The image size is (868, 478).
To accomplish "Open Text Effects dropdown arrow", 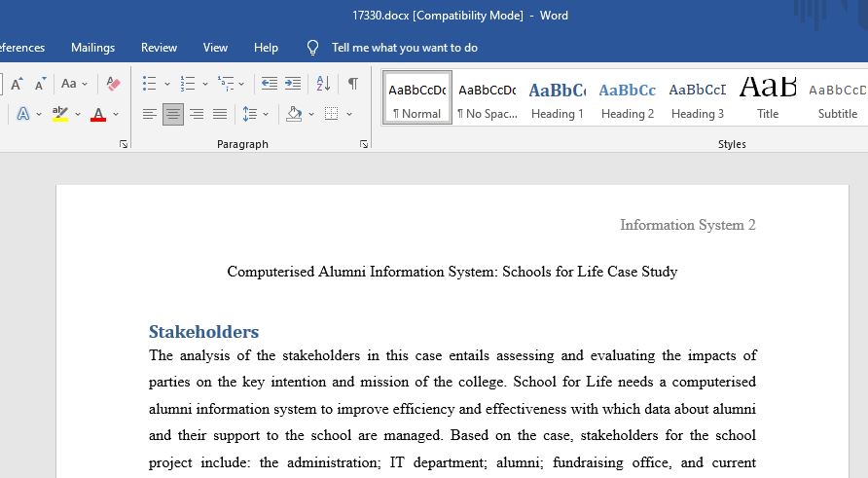I will click(x=39, y=115).
